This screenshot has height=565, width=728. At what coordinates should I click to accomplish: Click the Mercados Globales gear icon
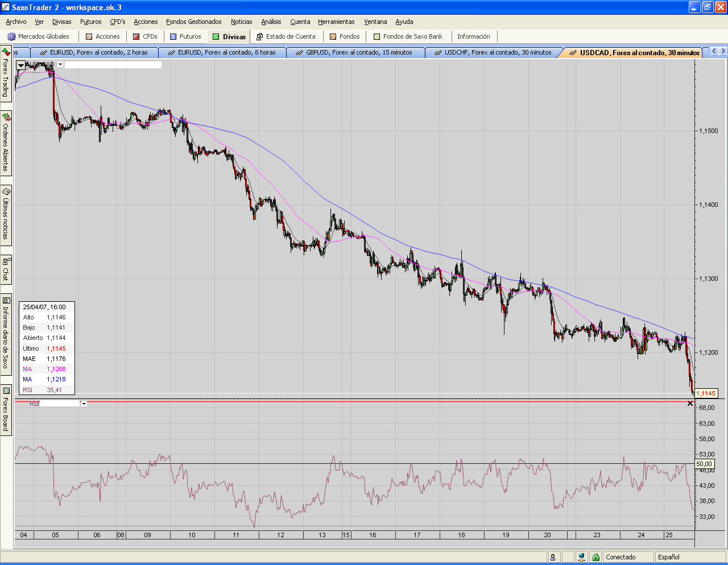tap(11, 36)
